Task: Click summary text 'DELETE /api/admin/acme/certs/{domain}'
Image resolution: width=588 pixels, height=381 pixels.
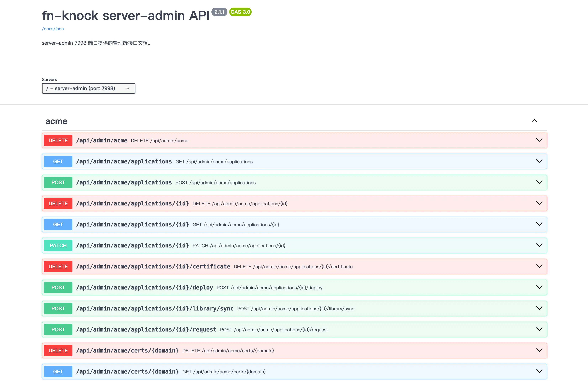Action: point(228,351)
